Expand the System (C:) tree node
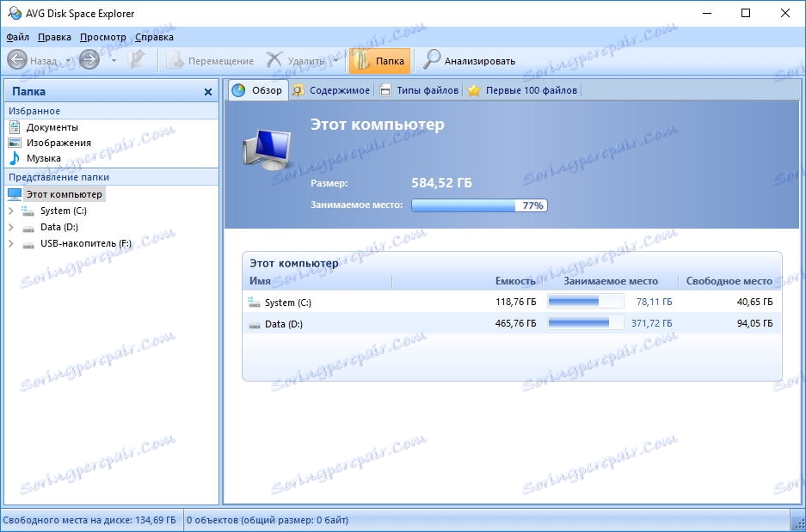Screen dimensions: 806x532 pyautogui.click(x=11, y=211)
